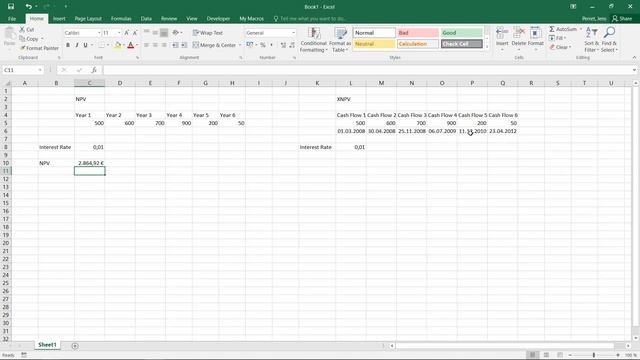Image resolution: width=640 pixels, height=360 pixels.
Task: Apply the red font color A
Action: [131, 45]
